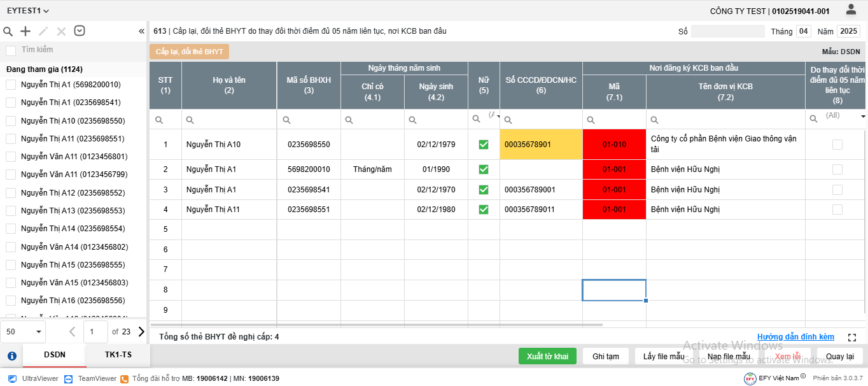
Task: Open the page size dropdown showing 50
Action: (23, 331)
